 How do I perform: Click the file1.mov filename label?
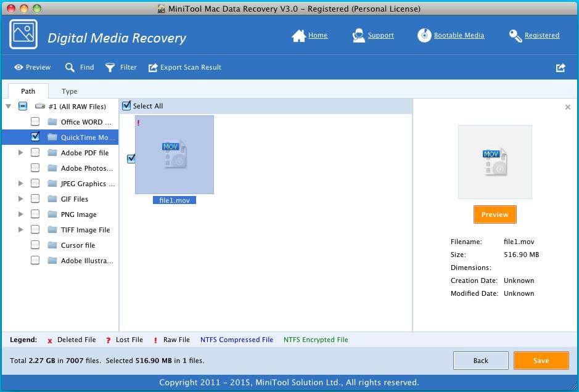[175, 200]
